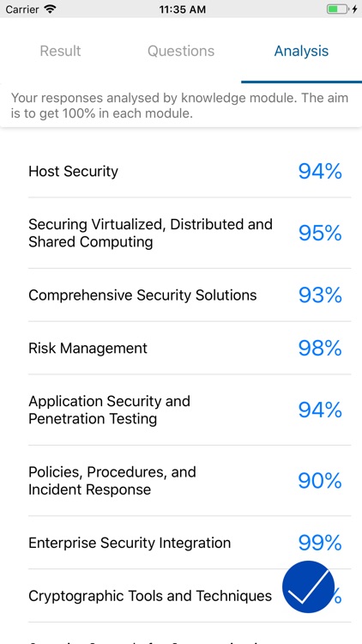
Task: Open Cryptographic Tools and Techniques module
Action: [181, 596]
